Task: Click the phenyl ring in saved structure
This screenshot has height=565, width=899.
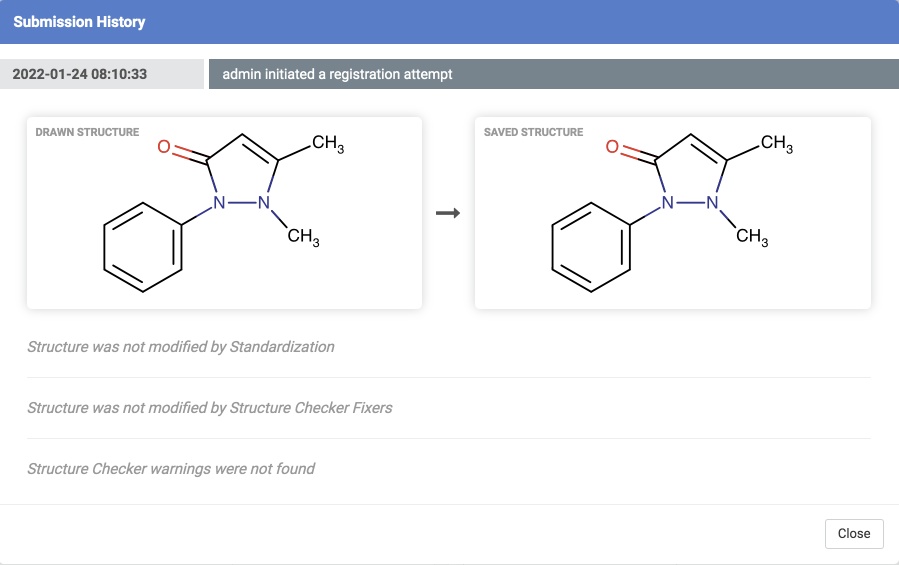Action: 592,247
